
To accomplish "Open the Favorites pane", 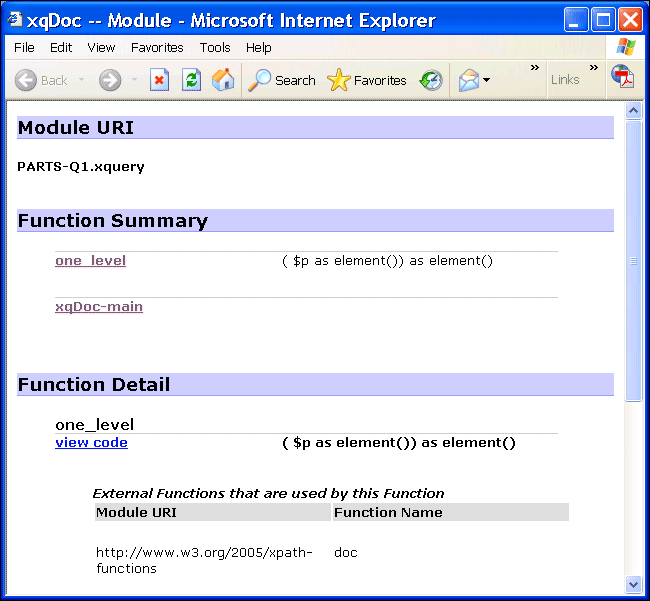I will 367,80.
